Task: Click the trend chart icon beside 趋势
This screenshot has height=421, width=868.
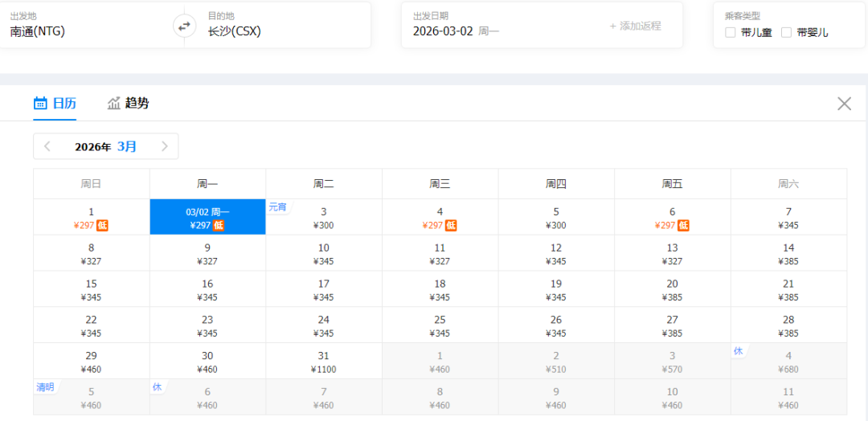Action: 114,103
